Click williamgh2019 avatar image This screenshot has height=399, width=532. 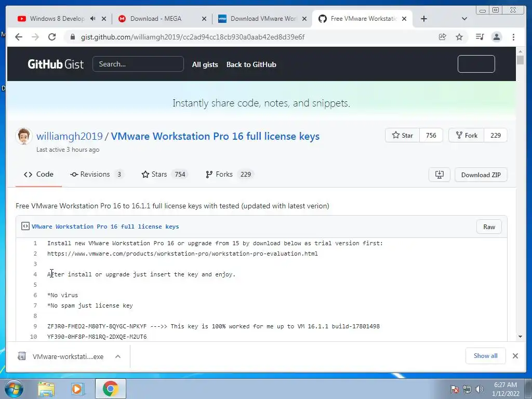[24, 136]
